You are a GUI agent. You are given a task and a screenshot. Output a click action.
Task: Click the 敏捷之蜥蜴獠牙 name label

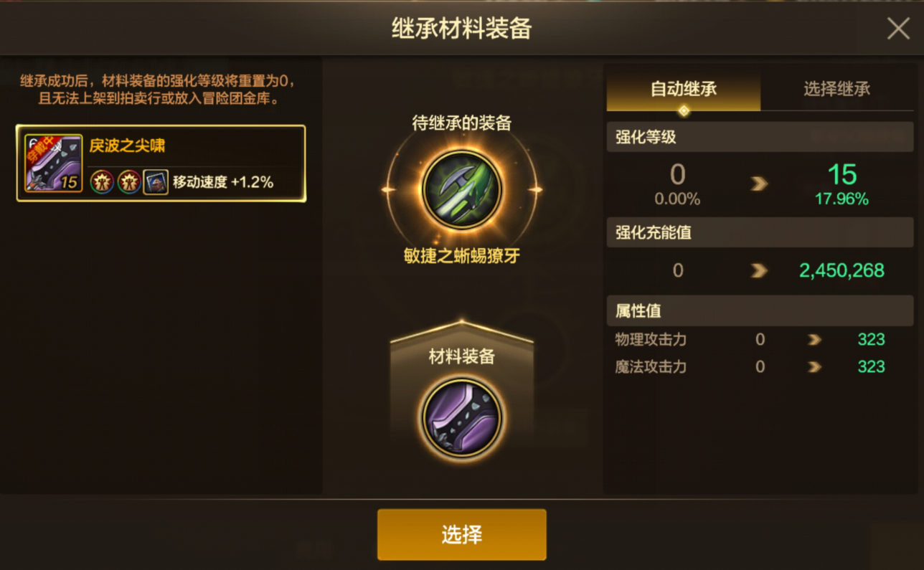462,256
